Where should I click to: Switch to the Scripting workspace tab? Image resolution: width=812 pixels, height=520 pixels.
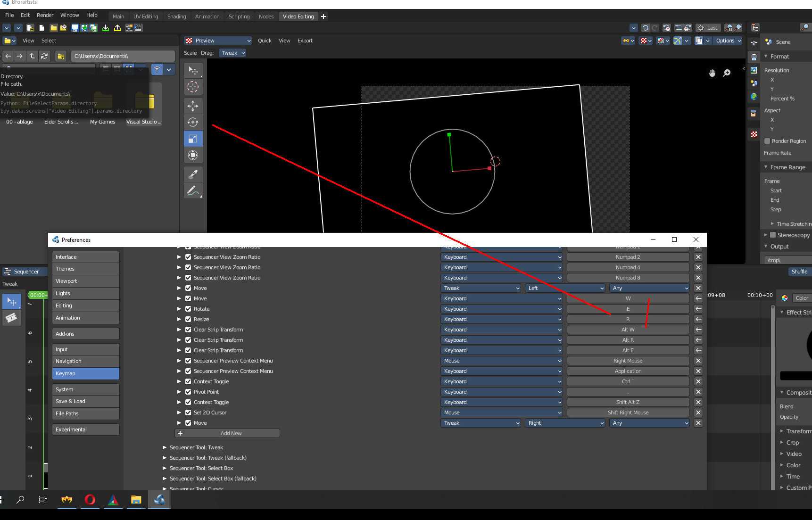point(239,16)
